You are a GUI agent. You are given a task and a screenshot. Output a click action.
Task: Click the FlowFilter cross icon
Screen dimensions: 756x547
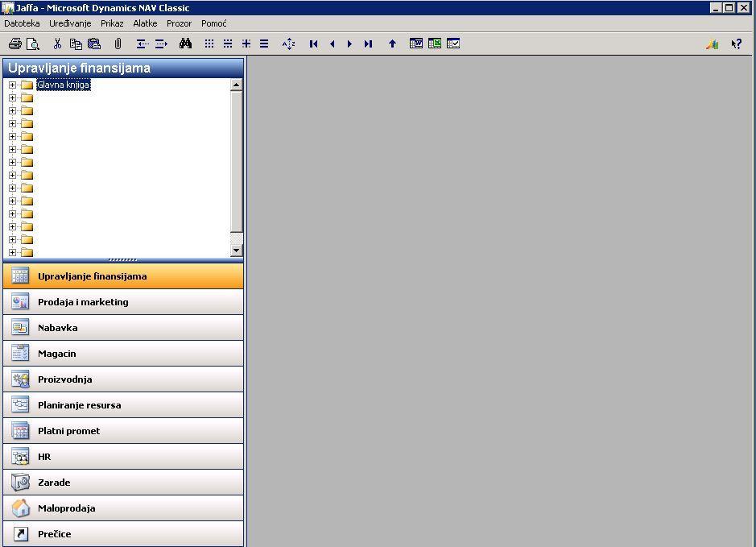[x=246, y=44]
